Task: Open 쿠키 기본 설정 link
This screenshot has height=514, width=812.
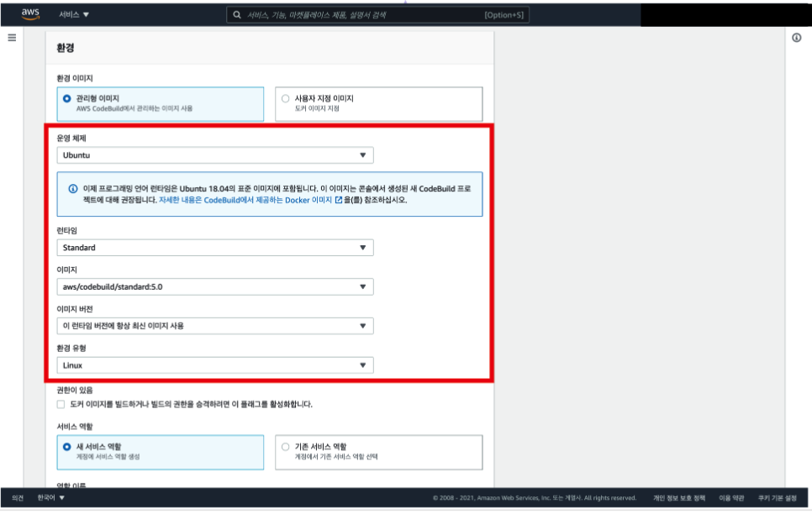Action: click(778, 498)
